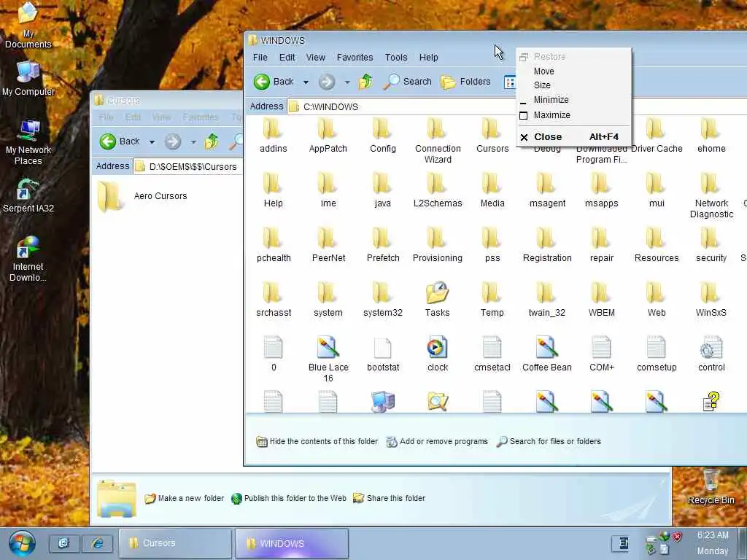Click the Start orb button
The image size is (747, 560).
click(x=21, y=542)
